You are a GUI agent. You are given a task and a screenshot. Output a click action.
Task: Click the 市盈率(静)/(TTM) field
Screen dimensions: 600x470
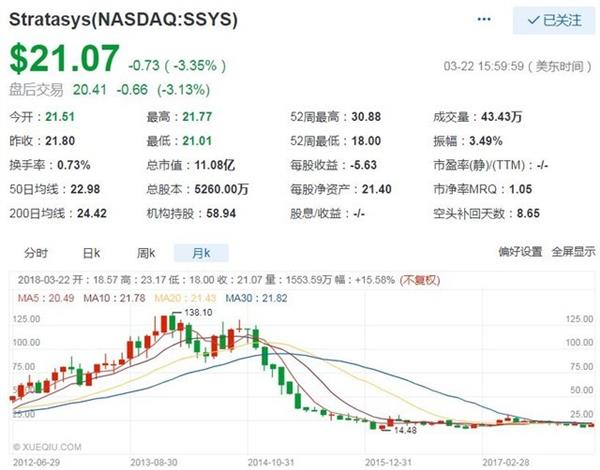491,165
